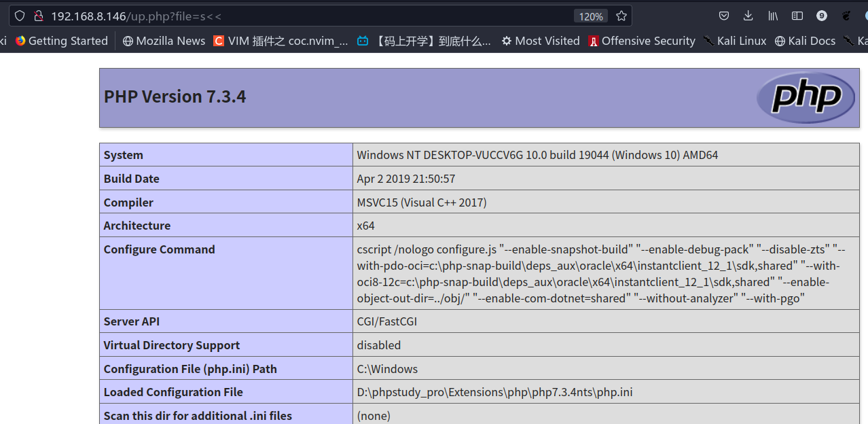Click the PHP logo image
The width and height of the screenshot is (868, 424).
click(806, 98)
